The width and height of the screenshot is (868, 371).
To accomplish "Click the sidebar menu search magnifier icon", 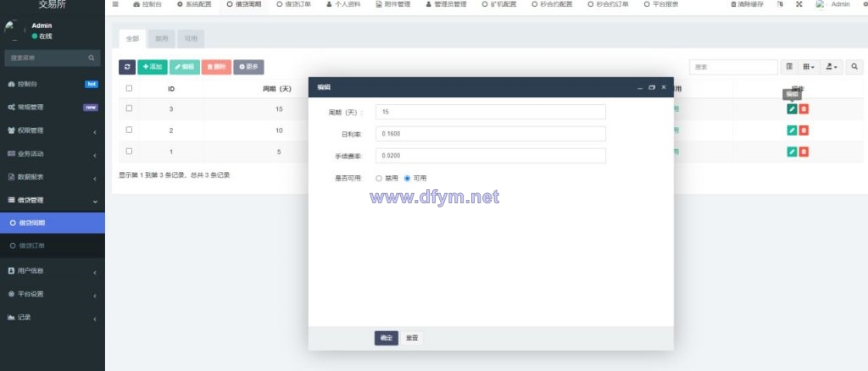I will click(92, 58).
